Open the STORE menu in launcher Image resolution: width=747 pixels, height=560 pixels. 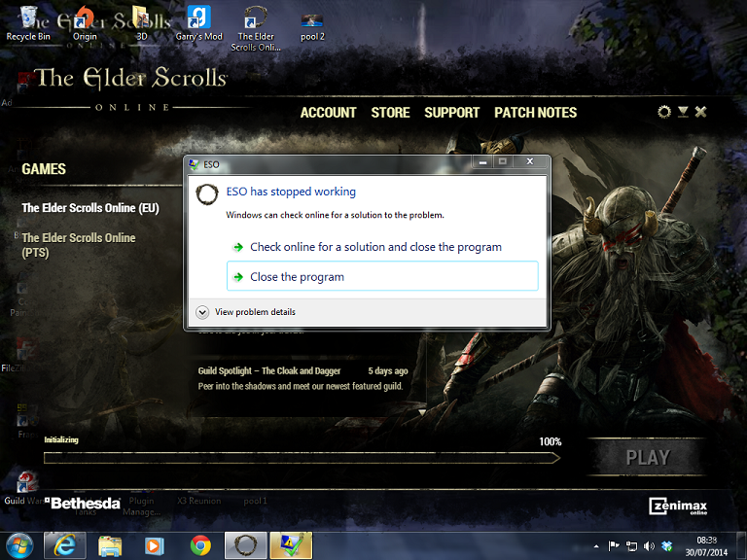coord(390,113)
